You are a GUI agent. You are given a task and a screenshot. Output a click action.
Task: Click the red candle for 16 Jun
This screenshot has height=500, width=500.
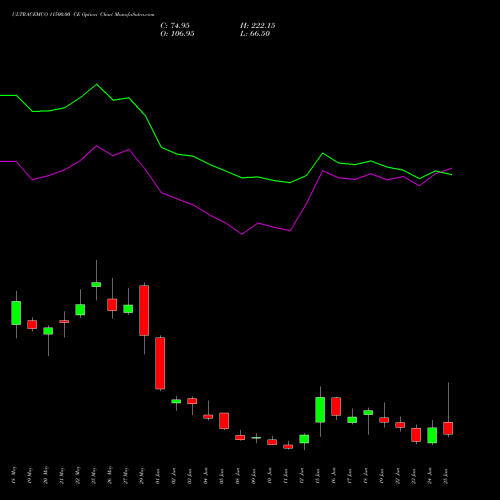click(336, 406)
